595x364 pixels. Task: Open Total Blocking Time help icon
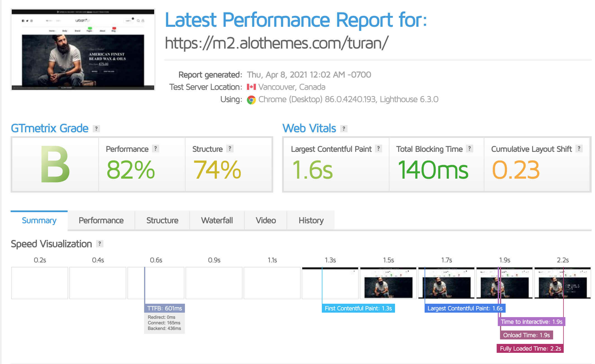(x=469, y=149)
